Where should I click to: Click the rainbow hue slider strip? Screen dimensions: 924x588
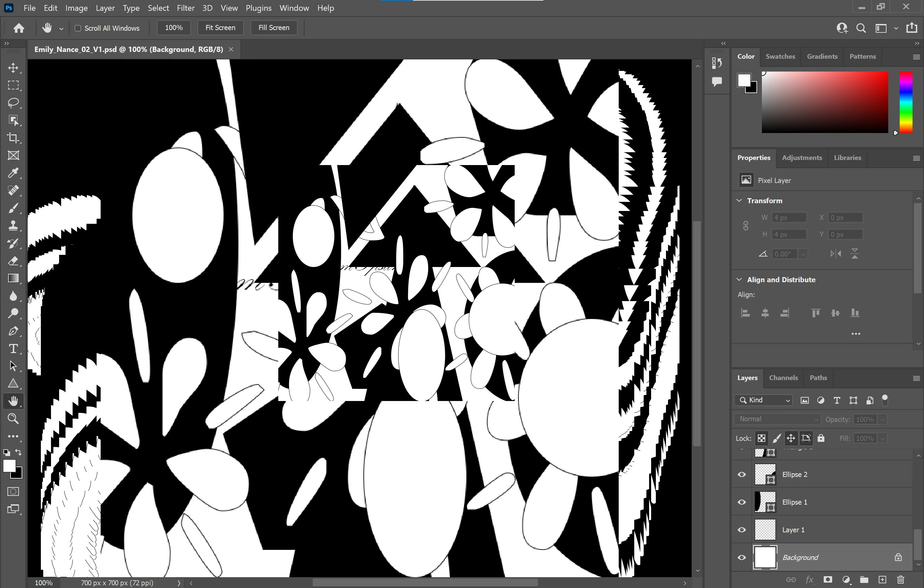click(x=906, y=102)
